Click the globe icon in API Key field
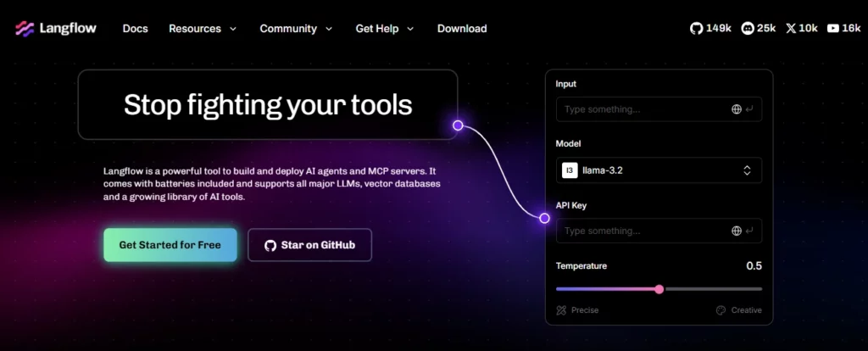Image resolution: width=868 pixels, height=351 pixels. tap(737, 231)
